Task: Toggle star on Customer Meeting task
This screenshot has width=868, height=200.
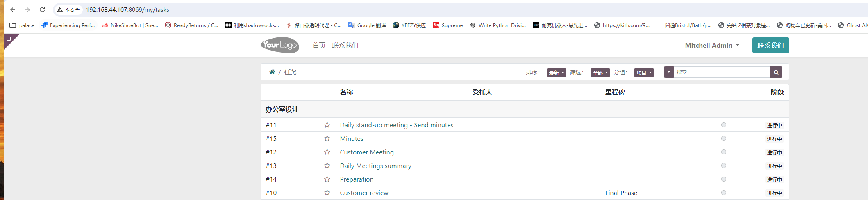Action: tap(327, 152)
